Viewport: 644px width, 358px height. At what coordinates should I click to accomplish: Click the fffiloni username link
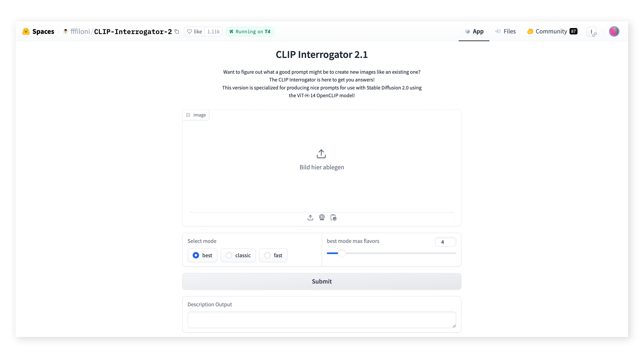[x=79, y=31]
